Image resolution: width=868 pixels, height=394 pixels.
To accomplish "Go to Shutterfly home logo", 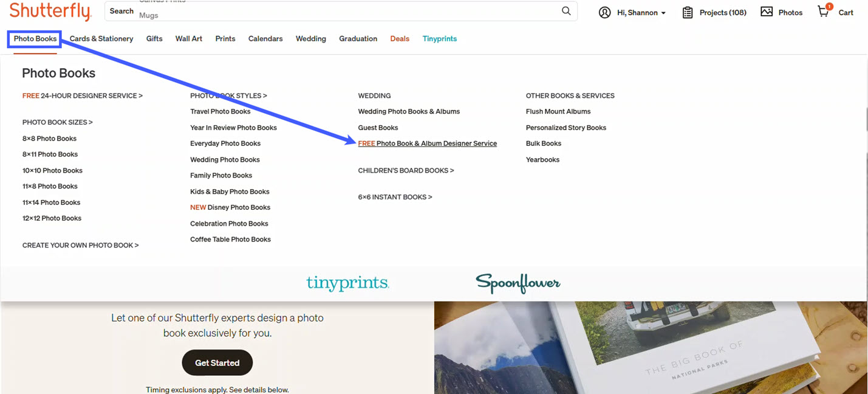I will 50,12.
